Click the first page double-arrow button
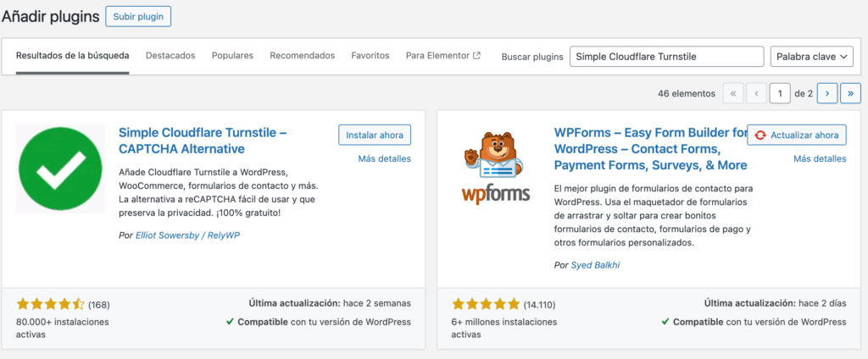Screen dimensions: 868x359 click(733, 93)
